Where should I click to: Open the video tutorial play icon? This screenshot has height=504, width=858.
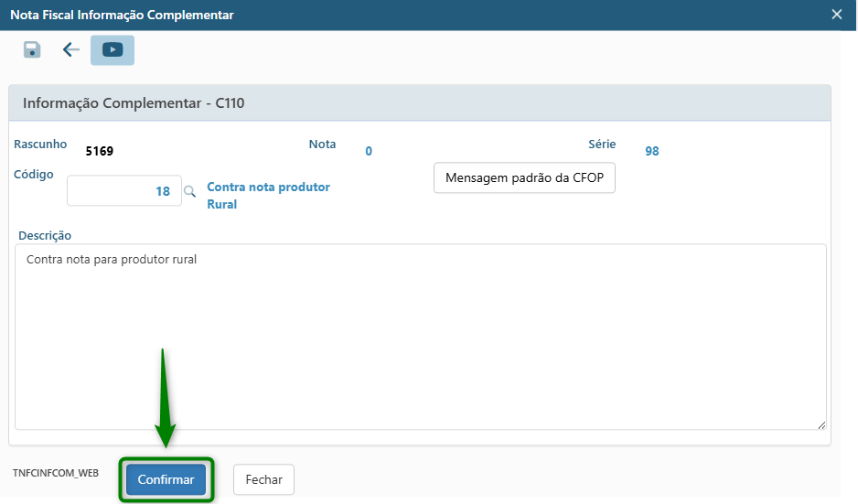click(x=113, y=50)
